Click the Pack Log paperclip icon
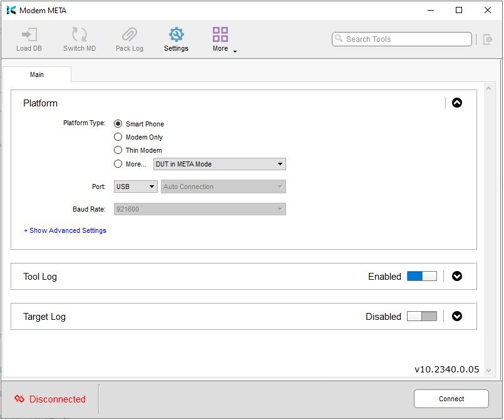 pyautogui.click(x=130, y=34)
